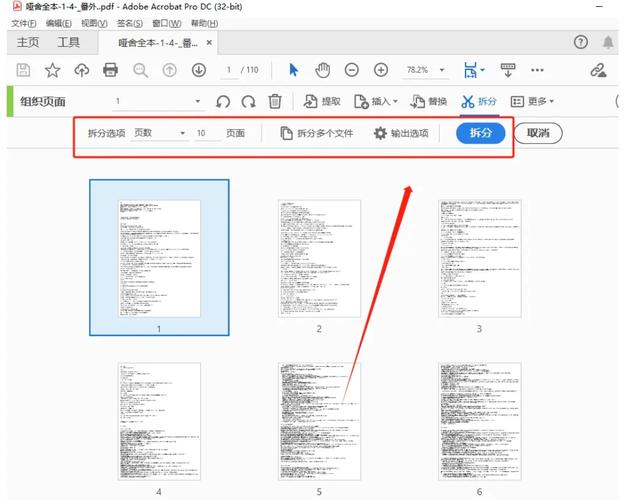Image resolution: width=640 pixels, height=500 pixels.
Task: Close the document tab with the x
Action: [x=209, y=42]
